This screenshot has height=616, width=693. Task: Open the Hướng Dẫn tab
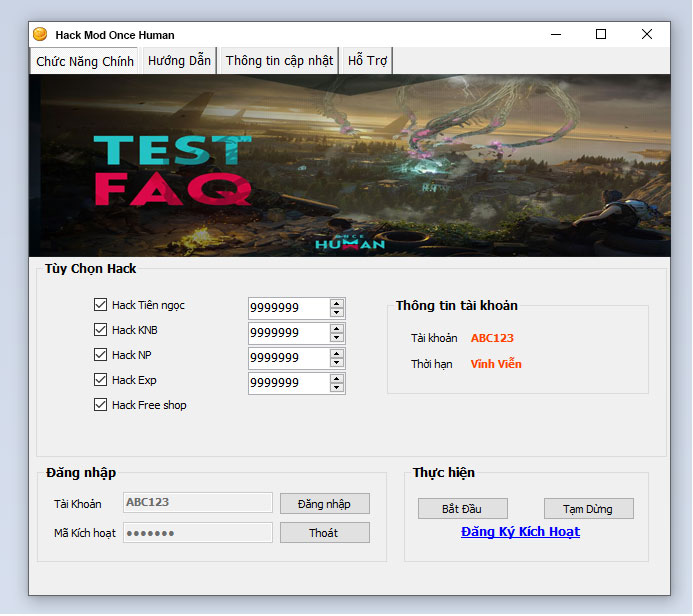pyautogui.click(x=179, y=61)
